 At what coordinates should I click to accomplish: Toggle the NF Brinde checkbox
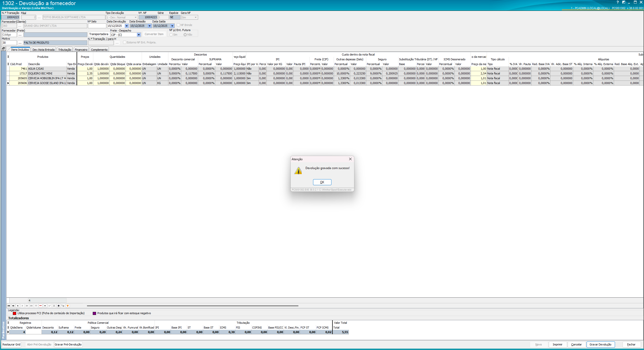(x=178, y=25)
